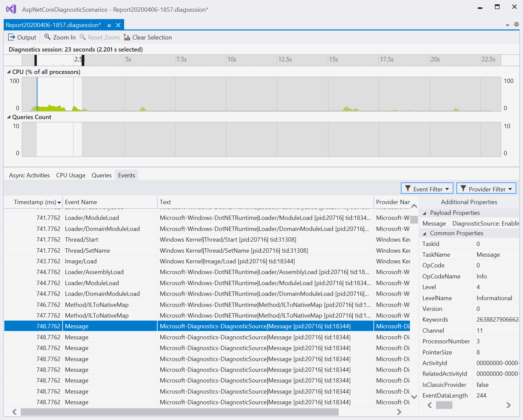Close the Report20200406-1857 document tab
The image size is (523, 420).
tap(118, 25)
